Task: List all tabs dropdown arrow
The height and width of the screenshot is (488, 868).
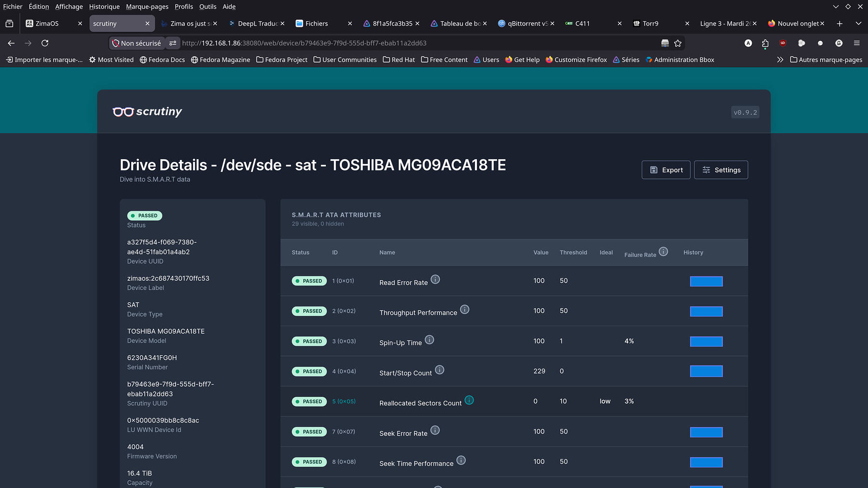Action: point(858,23)
